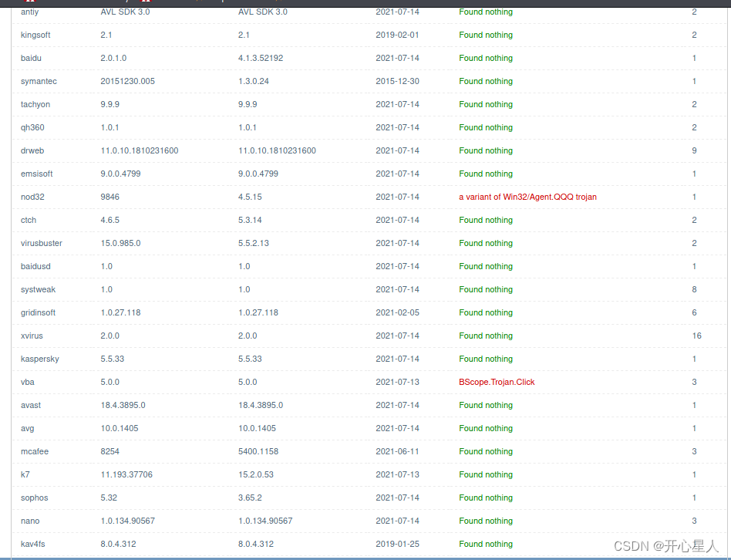Image resolution: width=731 pixels, height=560 pixels.
Task: Select symantec version 20151230.005
Action: 128,81
